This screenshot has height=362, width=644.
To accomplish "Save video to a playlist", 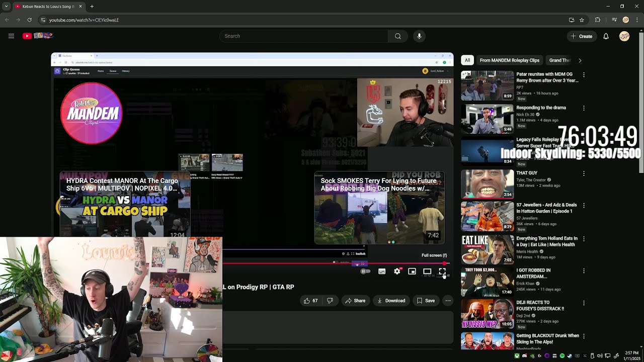I will click(x=426, y=301).
